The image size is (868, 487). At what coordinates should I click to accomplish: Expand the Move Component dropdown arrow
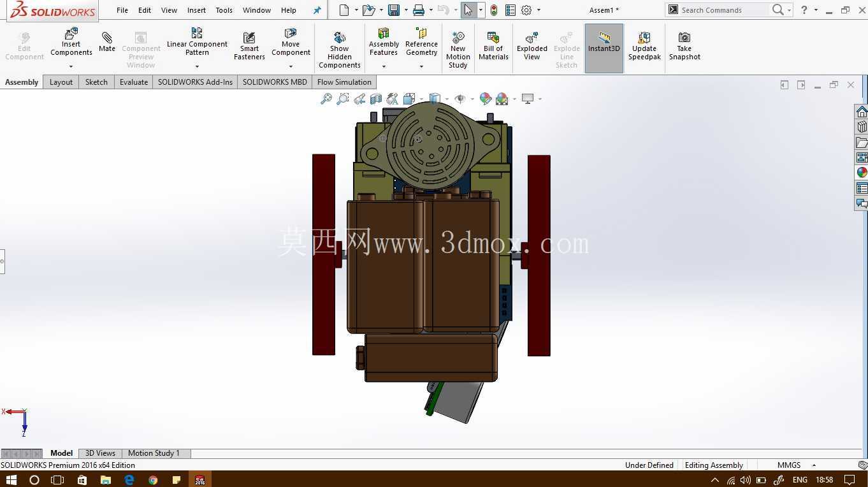291,66
